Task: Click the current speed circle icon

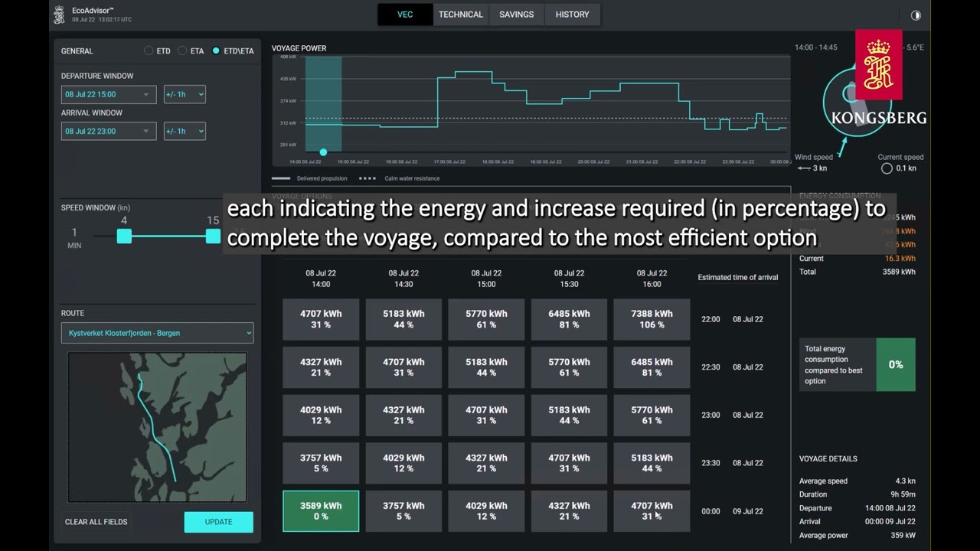Action: click(x=887, y=168)
